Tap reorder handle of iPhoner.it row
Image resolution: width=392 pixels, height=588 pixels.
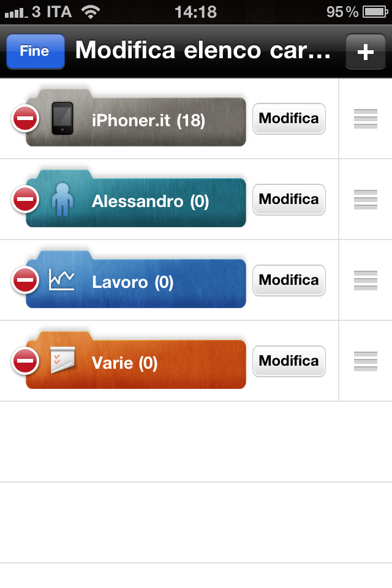point(366,118)
